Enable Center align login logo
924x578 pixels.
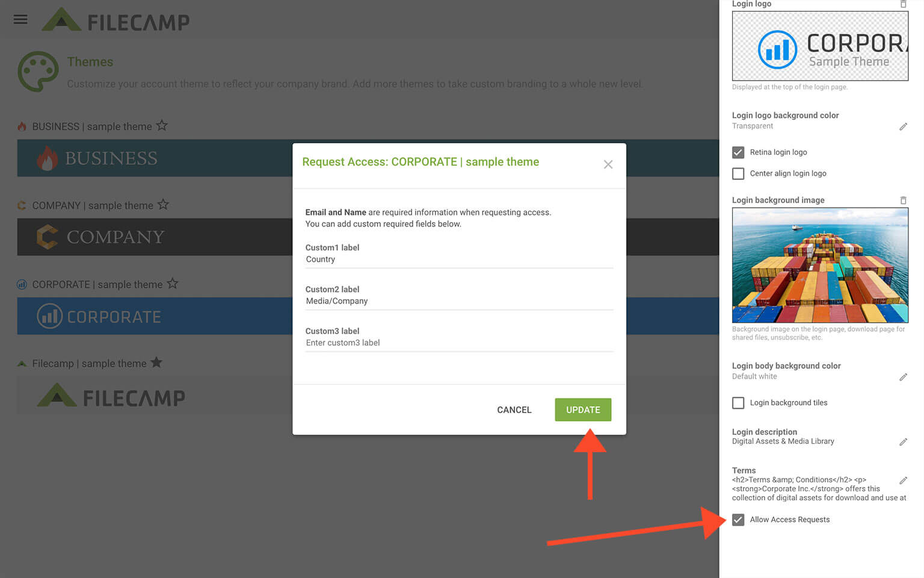[x=738, y=173]
